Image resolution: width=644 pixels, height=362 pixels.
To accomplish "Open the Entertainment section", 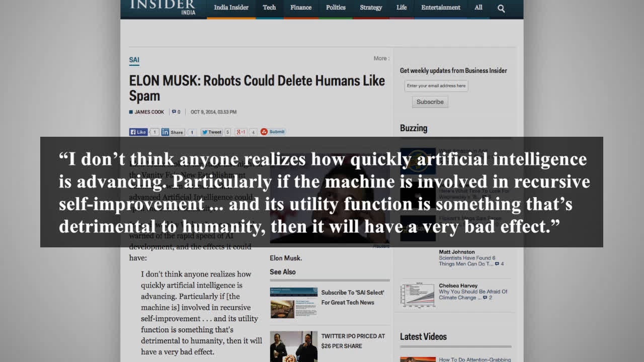I will click(x=441, y=8).
